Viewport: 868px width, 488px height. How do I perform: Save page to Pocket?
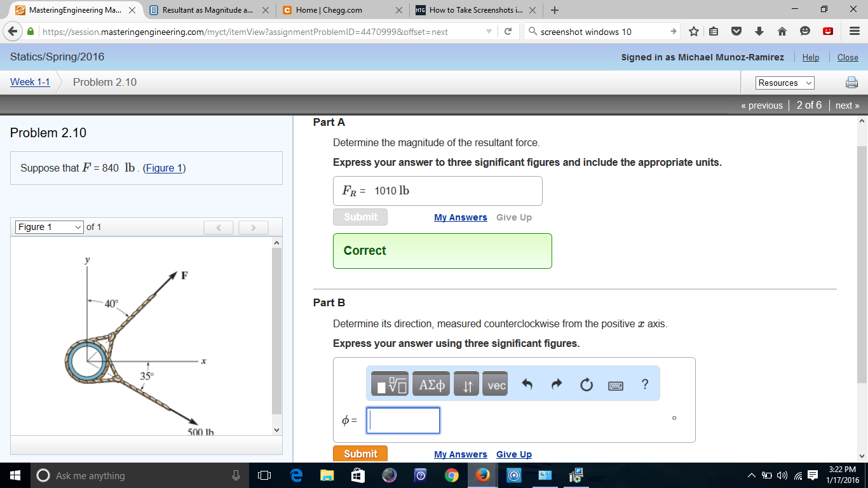(736, 32)
